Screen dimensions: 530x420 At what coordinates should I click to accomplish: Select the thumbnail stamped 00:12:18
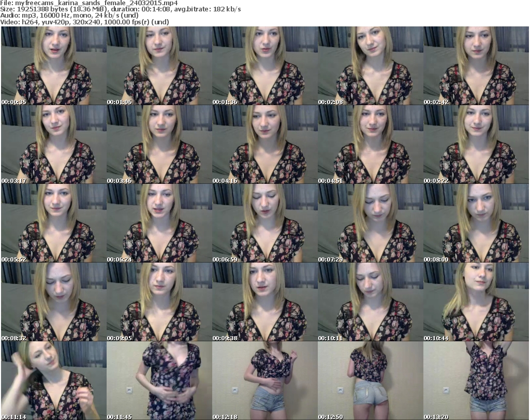(264, 381)
